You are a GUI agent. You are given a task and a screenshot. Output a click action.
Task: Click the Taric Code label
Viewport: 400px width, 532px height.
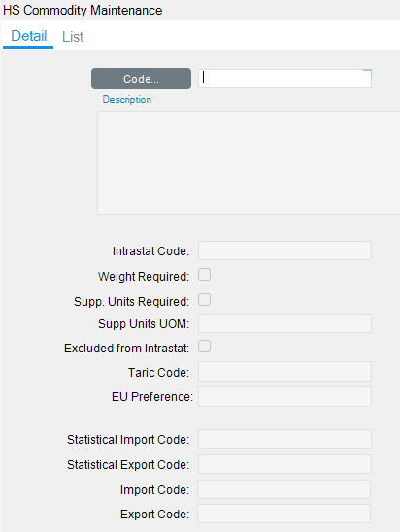click(158, 373)
